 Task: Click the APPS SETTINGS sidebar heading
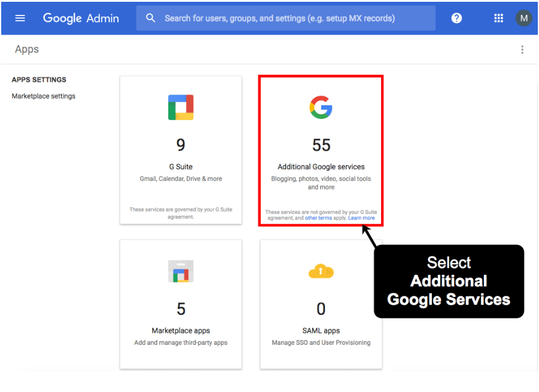[x=39, y=79]
